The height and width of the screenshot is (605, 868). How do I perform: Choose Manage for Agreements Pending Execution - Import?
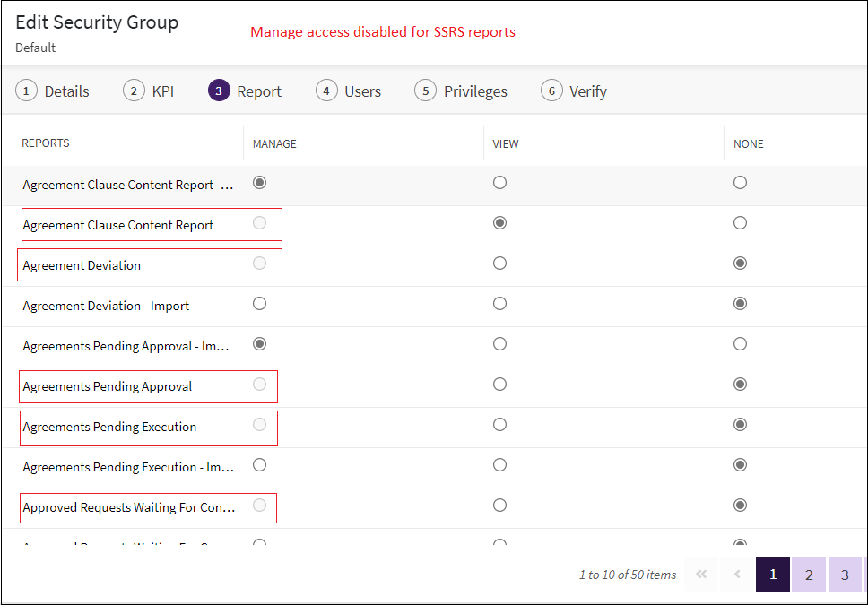[259, 465]
